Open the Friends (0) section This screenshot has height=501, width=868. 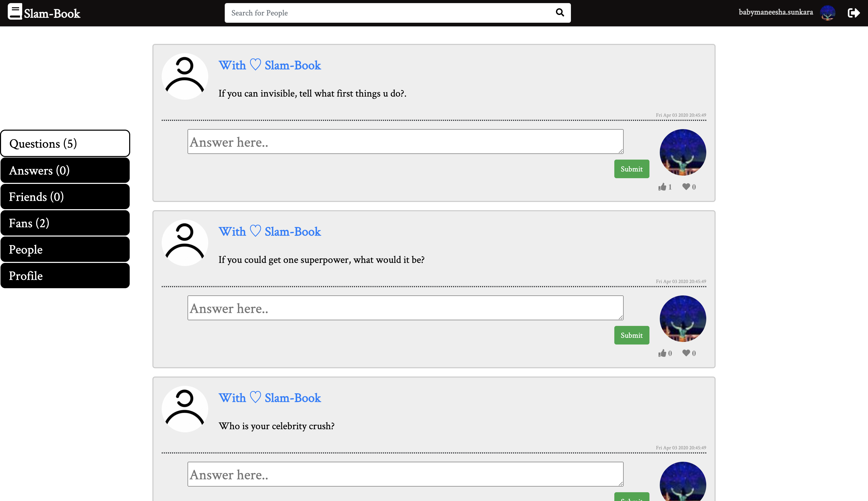pos(65,197)
